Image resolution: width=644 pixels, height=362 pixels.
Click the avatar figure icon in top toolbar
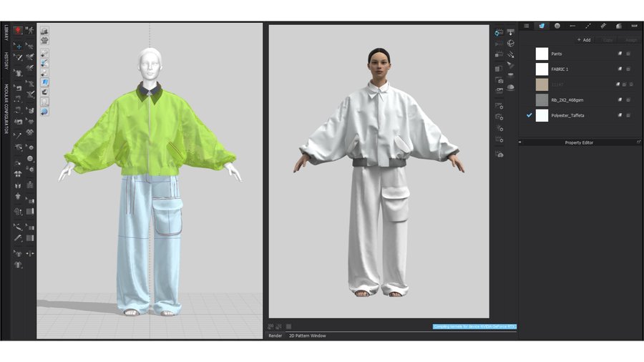30,31
